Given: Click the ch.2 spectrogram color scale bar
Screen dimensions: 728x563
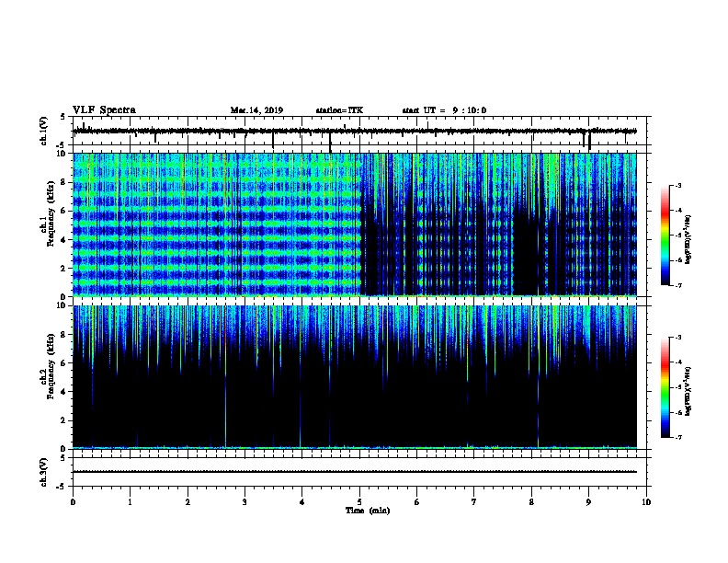Looking at the screenshot, I should pyautogui.click(x=665, y=387).
